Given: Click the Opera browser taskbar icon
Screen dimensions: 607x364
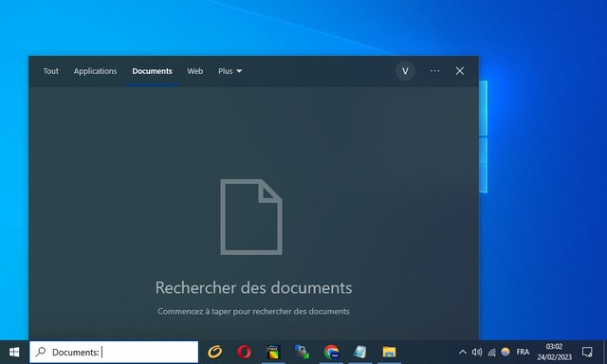Looking at the screenshot, I should (x=245, y=352).
